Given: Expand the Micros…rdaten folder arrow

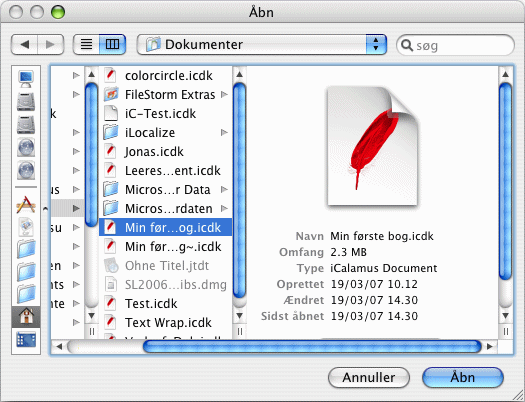Looking at the screenshot, I should point(224,209).
